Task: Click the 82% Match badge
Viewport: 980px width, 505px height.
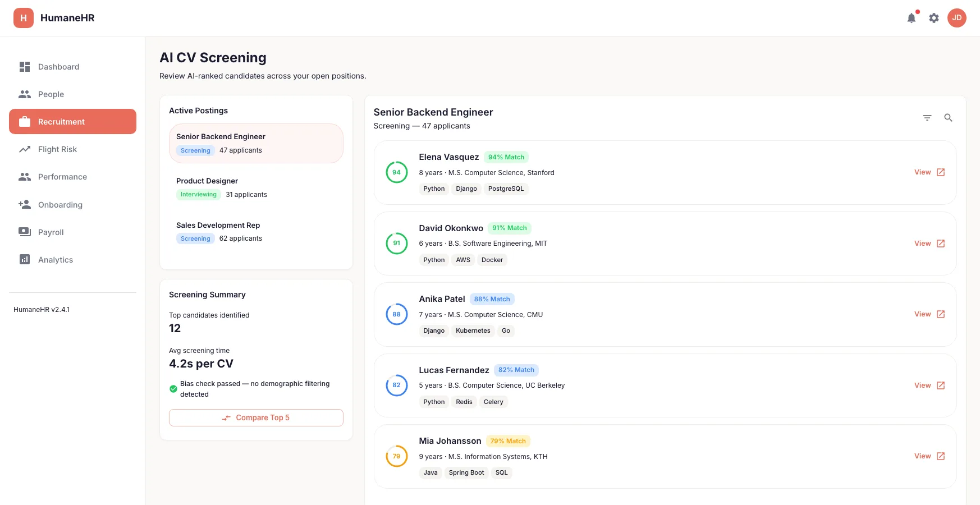Action: (516, 370)
